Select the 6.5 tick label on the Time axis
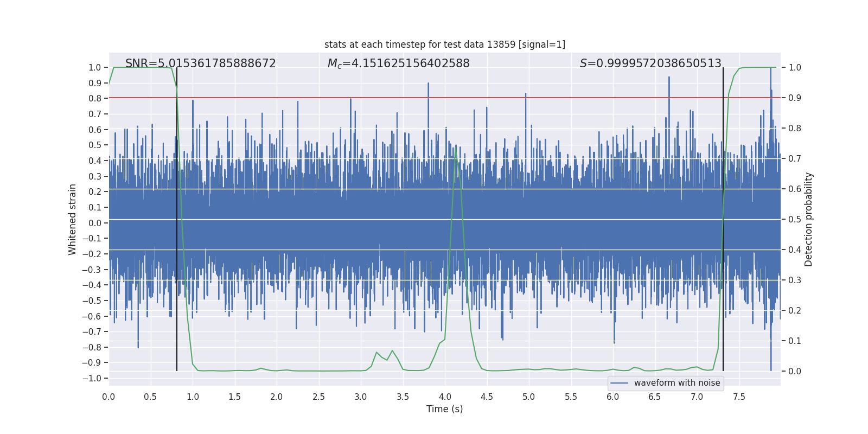This screenshot has width=868, height=434. [655, 397]
